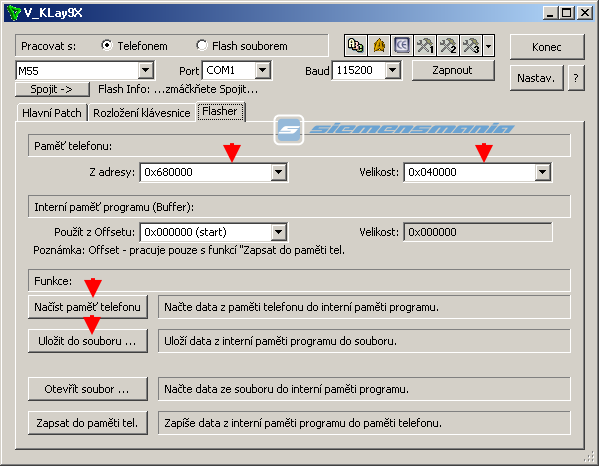Click the Uložit do souboru button
The width and height of the screenshot is (599, 466).
(x=87, y=341)
